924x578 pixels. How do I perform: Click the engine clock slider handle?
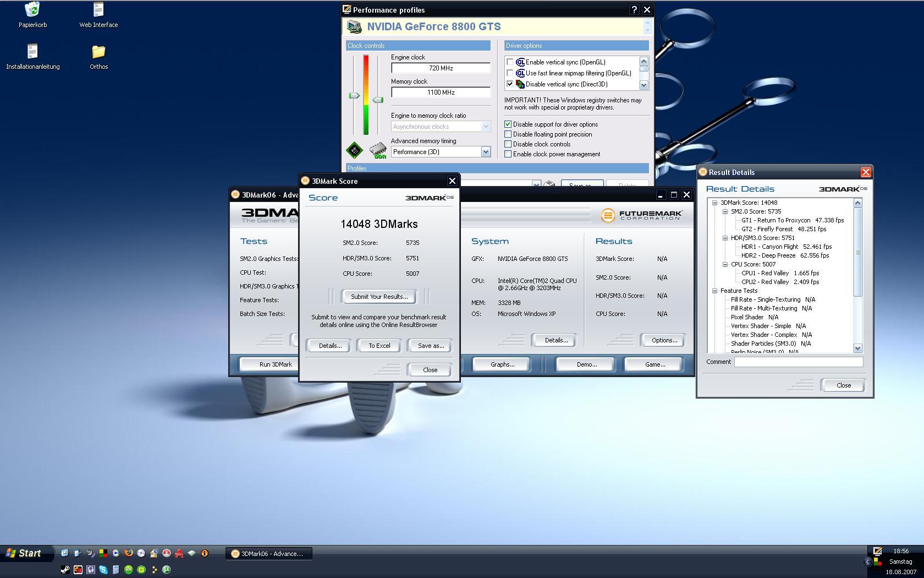coord(354,96)
